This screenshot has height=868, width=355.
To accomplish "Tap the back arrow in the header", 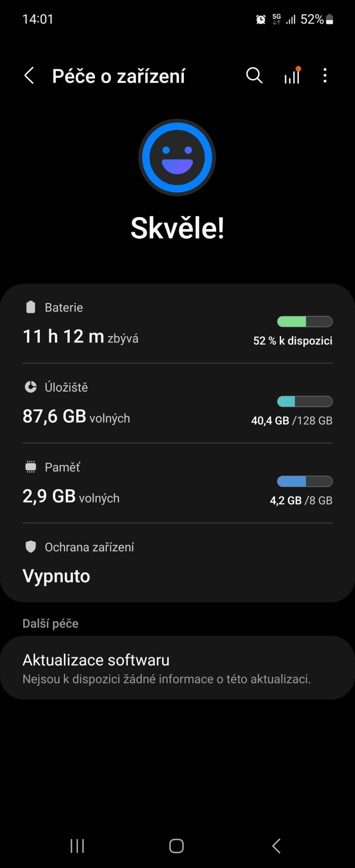I will pos(29,75).
